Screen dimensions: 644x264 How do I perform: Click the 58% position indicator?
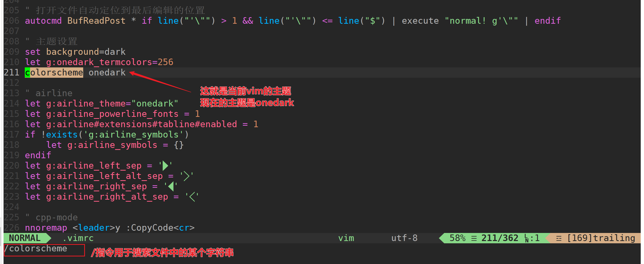457,238
